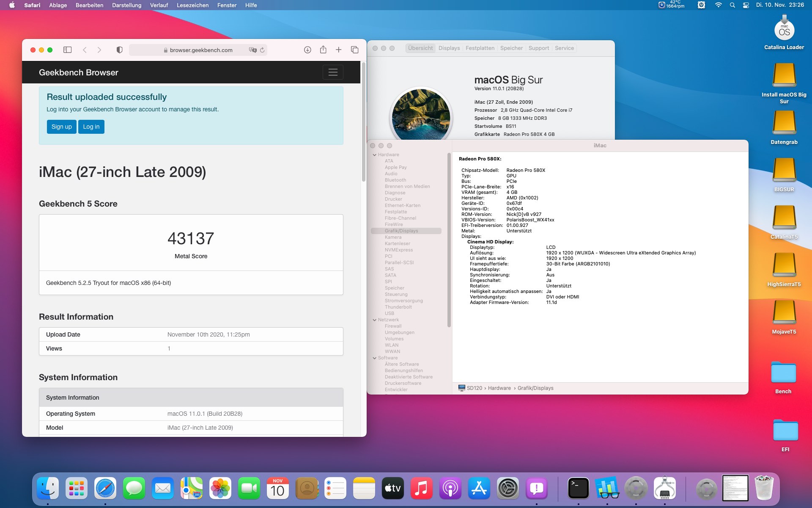The width and height of the screenshot is (812, 508).
Task: Click the translate icon in address bar
Action: pyautogui.click(x=252, y=50)
